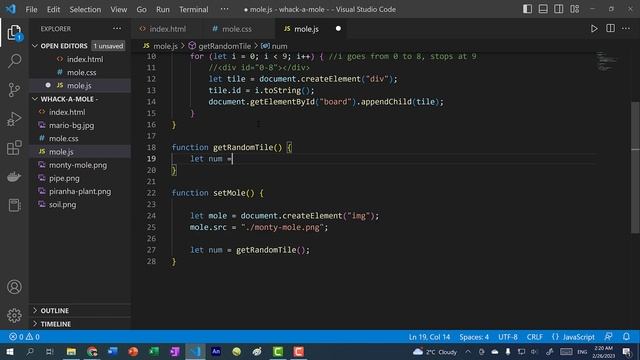Change line ending via CRLF status
This screenshot has height=360, width=640.
(534, 337)
